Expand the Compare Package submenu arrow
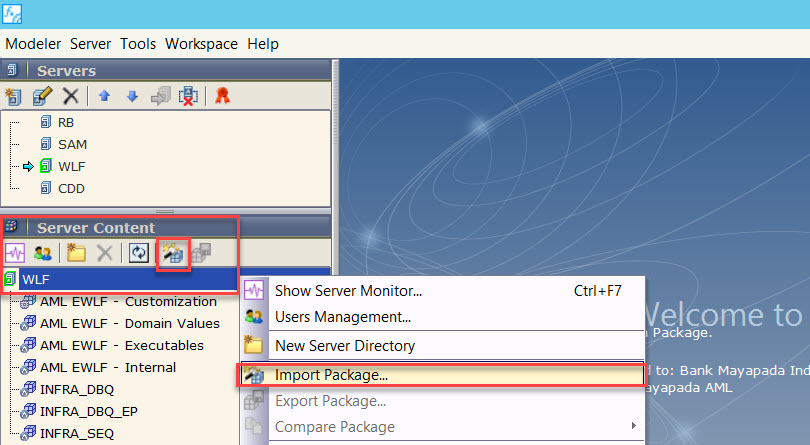The height and width of the screenshot is (445, 810). 633,425
